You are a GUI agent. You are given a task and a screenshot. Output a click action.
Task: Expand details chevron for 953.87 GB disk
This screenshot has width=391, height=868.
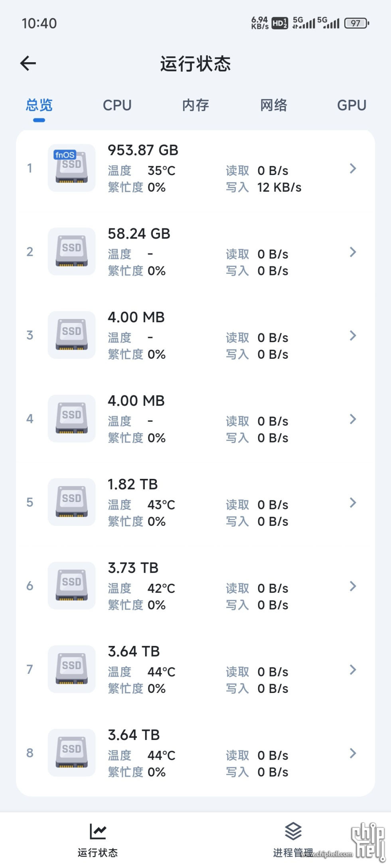(x=353, y=168)
